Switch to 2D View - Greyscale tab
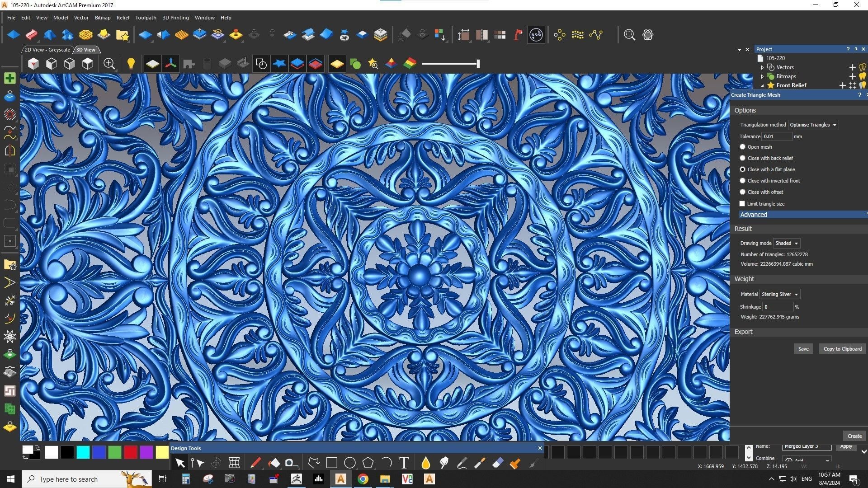Screen dimensions: 868x488 [47, 50]
